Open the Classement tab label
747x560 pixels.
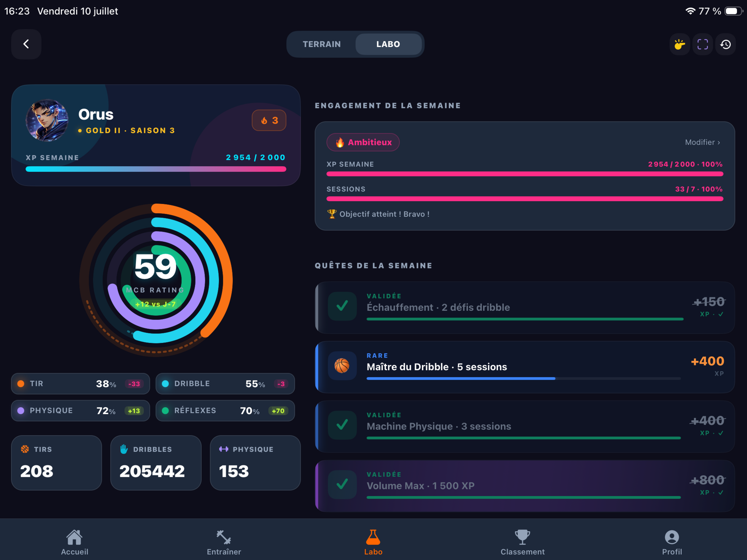523,552
